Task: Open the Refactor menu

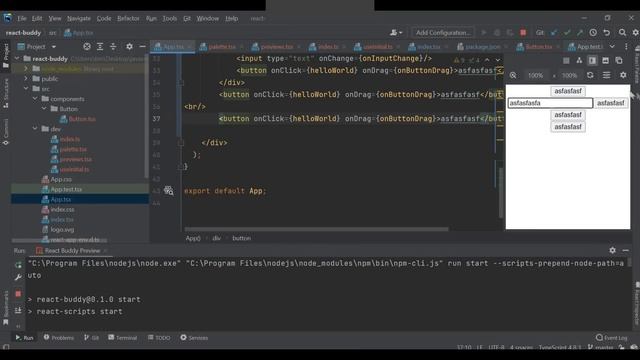Action: pyautogui.click(x=128, y=18)
